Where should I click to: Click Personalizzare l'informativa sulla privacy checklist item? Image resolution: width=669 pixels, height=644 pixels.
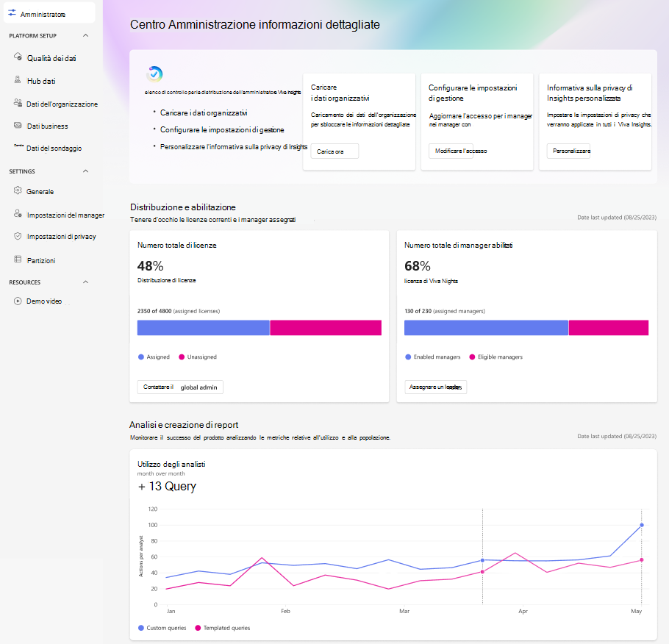tap(234, 147)
